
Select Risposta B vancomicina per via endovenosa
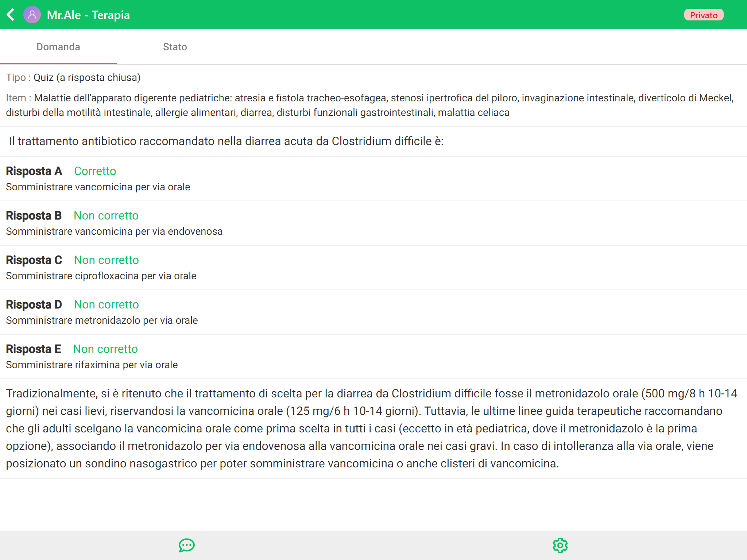click(x=114, y=232)
